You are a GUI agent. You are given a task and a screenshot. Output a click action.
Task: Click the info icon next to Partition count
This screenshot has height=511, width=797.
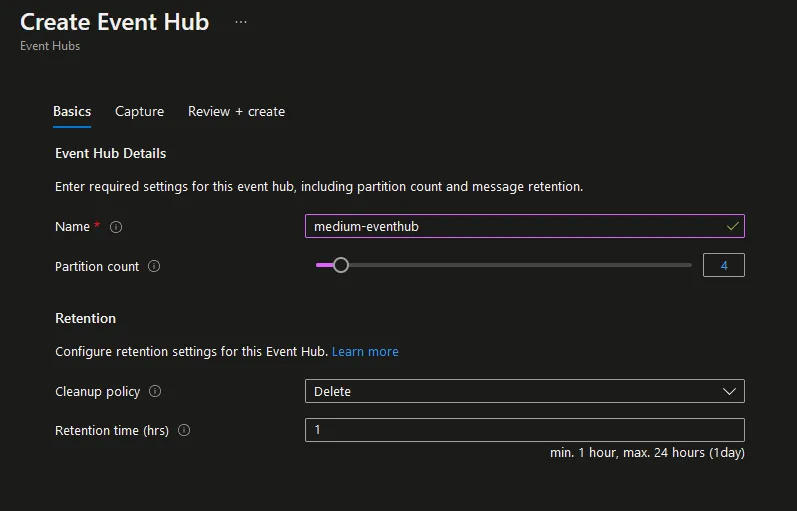[x=154, y=266]
